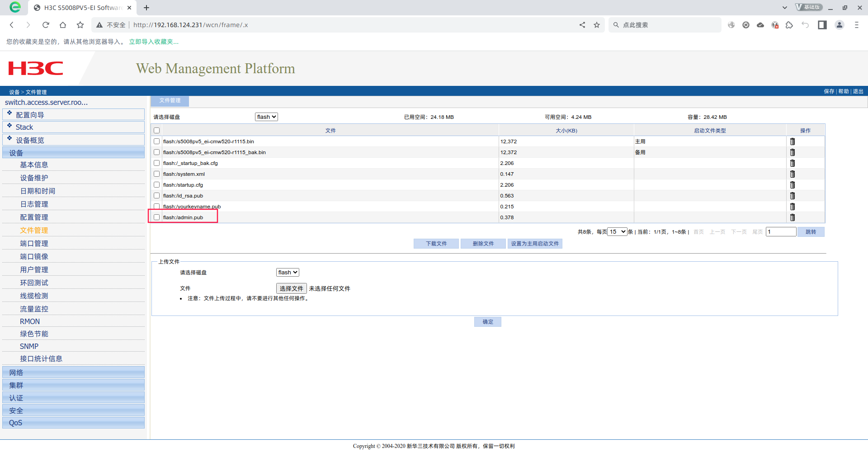Viewport: 868px width, 452px height.
Task: Delete s5008pv5_ei-cmw520-r1115.bin via trash icon
Action: [x=793, y=141]
